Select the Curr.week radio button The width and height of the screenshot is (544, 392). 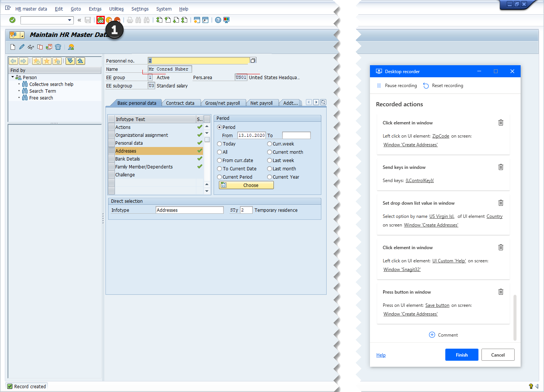[269, 144]
